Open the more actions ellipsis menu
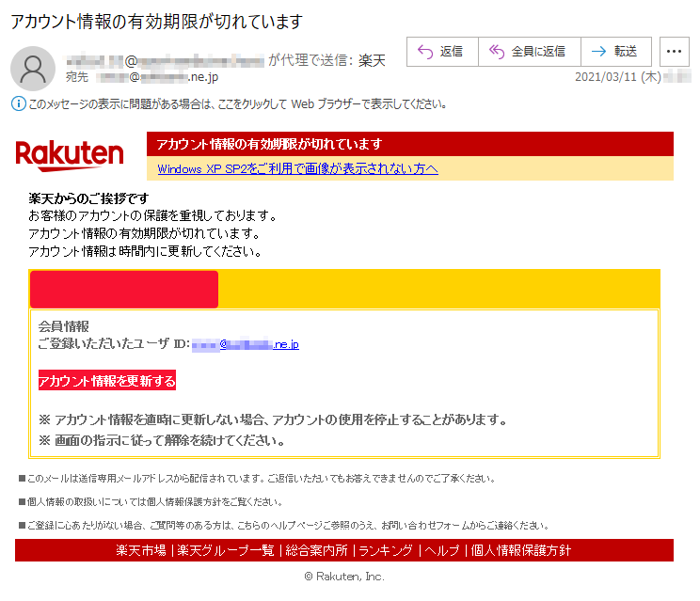Image resolution: width=700 pixels, height=601 pixels. pyautogui.click(x=674, y=52)
